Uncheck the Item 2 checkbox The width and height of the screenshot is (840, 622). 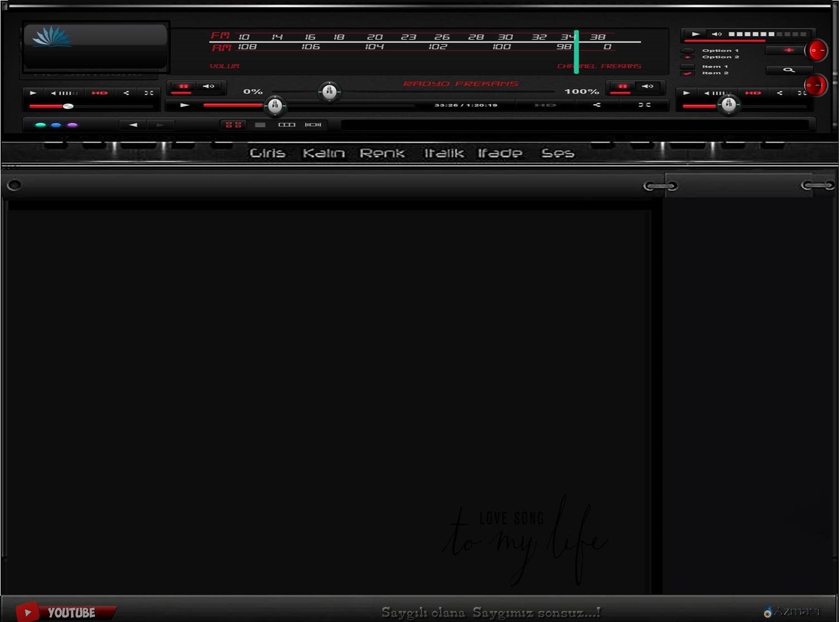coord(688,73)
